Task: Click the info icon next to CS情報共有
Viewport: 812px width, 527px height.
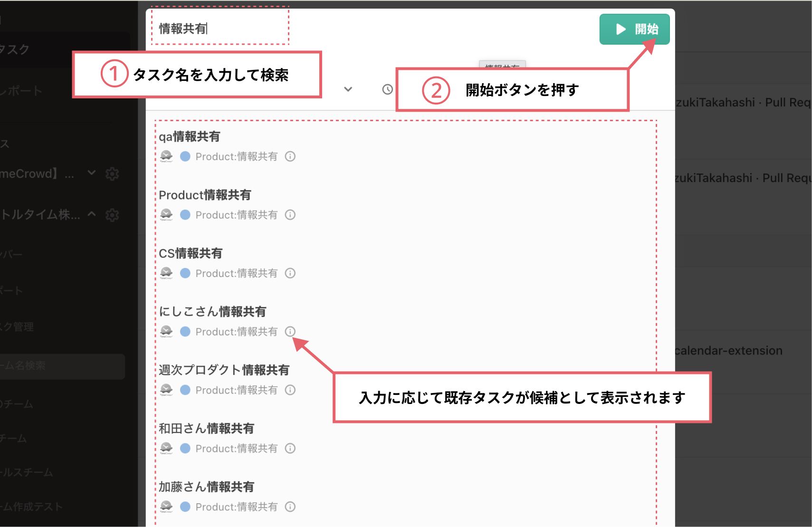Action: [290, 273]
